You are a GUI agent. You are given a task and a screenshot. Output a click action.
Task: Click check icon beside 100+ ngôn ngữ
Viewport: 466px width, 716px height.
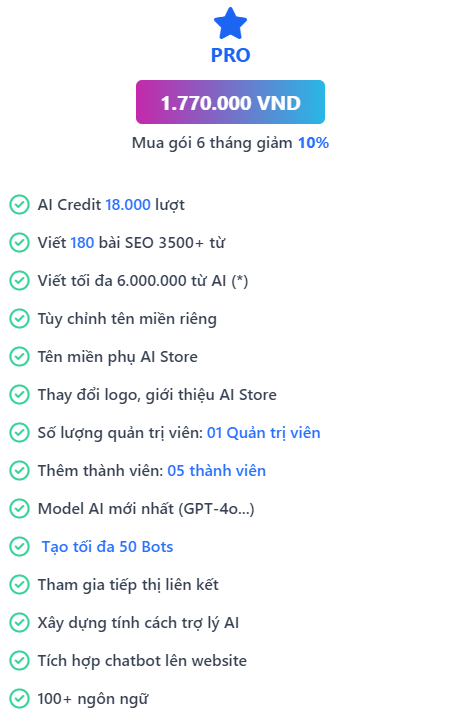19,698
